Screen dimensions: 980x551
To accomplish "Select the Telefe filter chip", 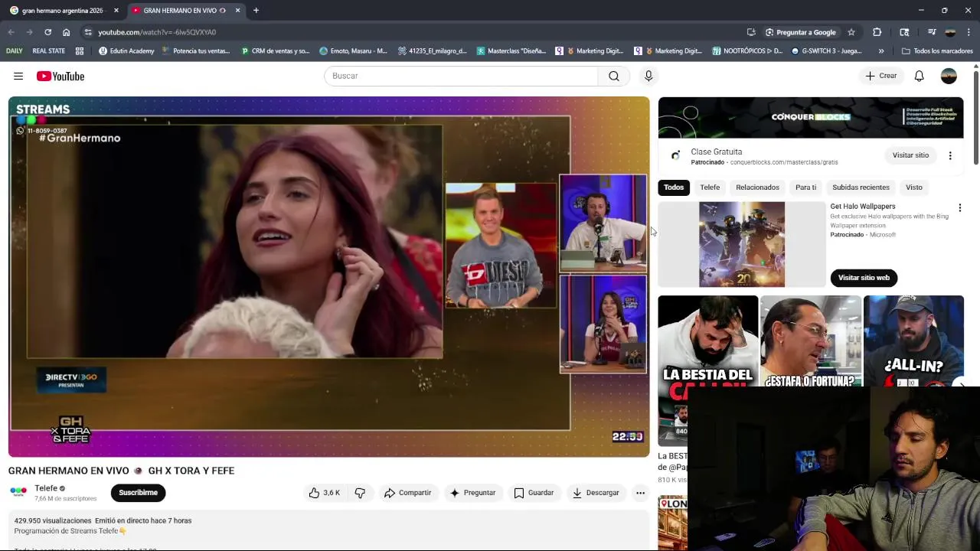I will tap(710, 187).
